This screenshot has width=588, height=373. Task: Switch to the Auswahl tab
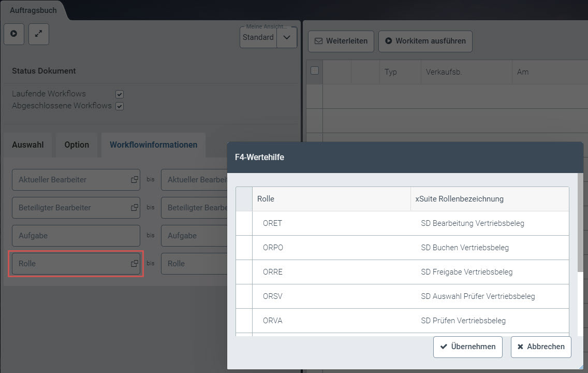click(28, 145)
